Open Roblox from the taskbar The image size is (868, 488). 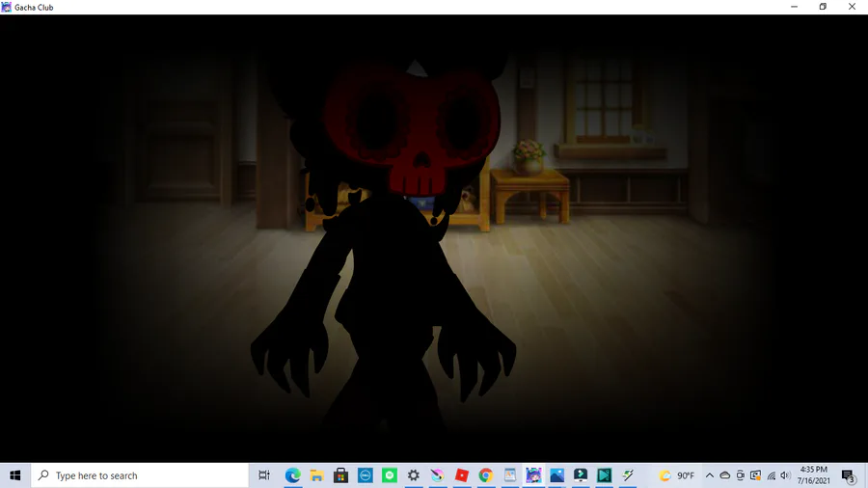pyautogui.click(x=462, y=475)
